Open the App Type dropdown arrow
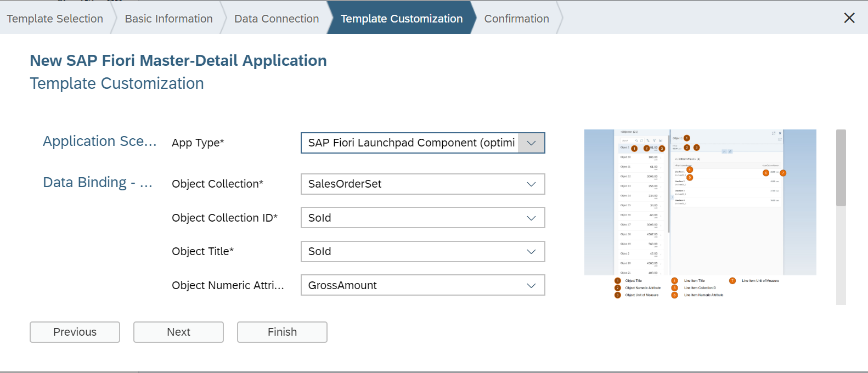This screenshot has width=868, height=373. pos(531,143)
